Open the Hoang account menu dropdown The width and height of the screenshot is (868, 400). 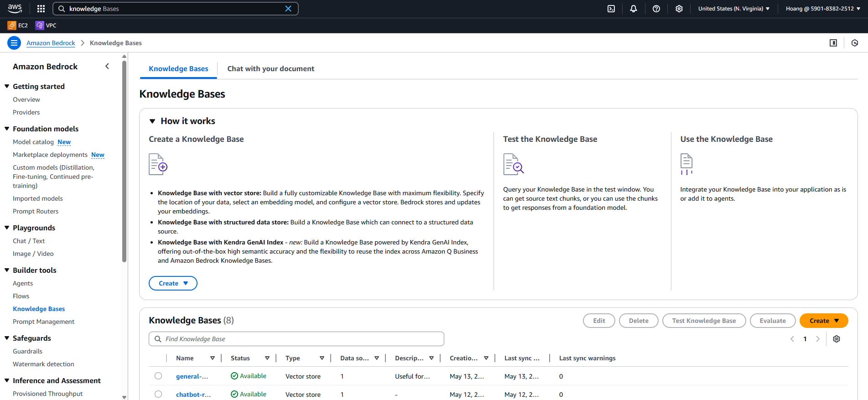tap(823, 9)
